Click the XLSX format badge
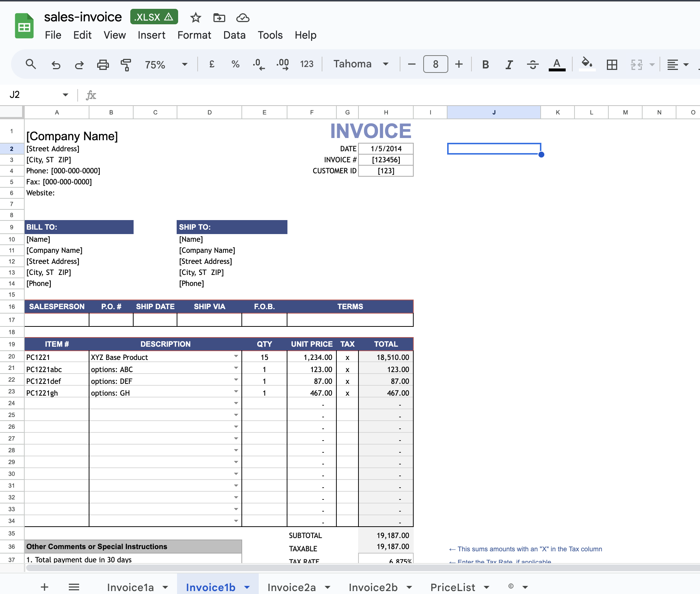Viewport: 700px width, 594px height. (154, 17)
